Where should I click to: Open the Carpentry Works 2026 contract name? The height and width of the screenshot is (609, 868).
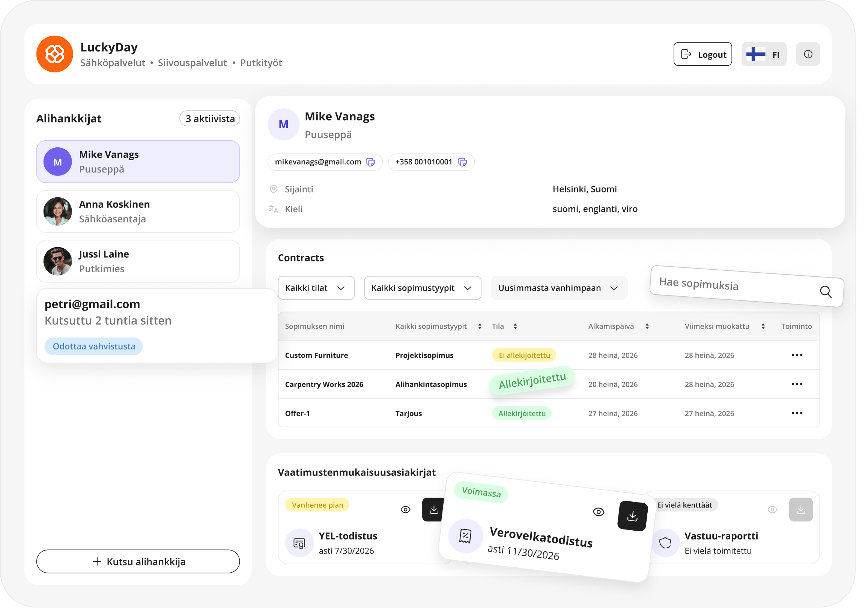click(325, 385)
